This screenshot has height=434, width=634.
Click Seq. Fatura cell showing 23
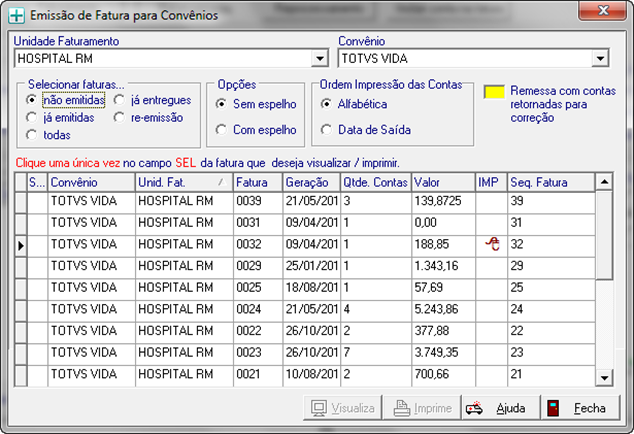(551, 354)
